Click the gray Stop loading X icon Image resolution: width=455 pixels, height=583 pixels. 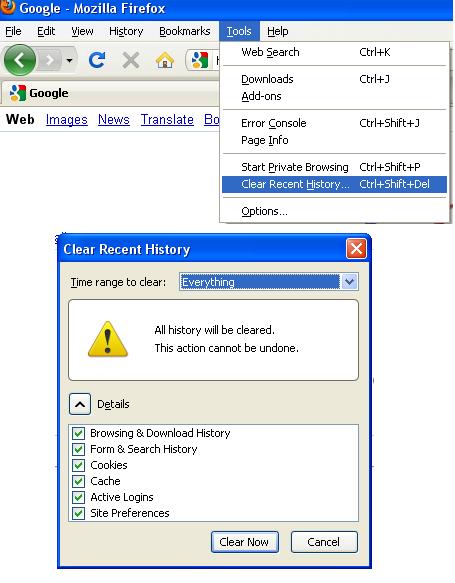tap(131, 60)
